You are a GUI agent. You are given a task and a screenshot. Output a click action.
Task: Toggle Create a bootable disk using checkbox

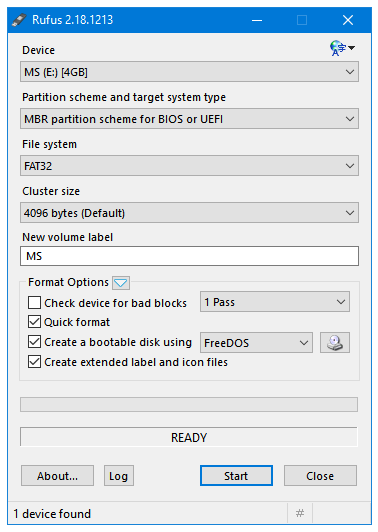(35, 342)
